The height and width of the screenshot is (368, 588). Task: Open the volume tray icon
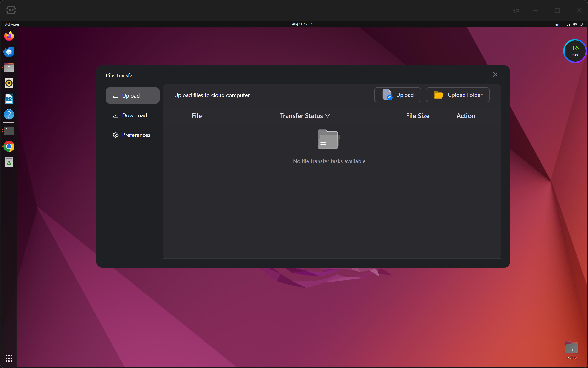575,24
